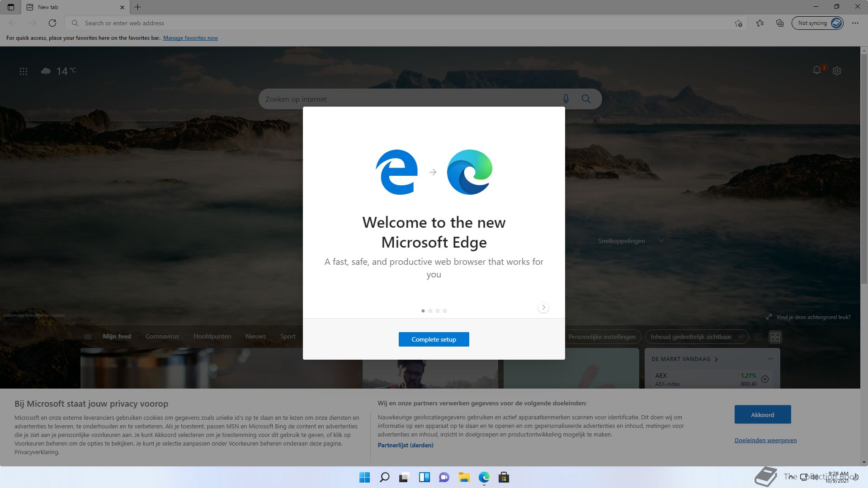Select the Mijn feed tab

tap(117, 337)
